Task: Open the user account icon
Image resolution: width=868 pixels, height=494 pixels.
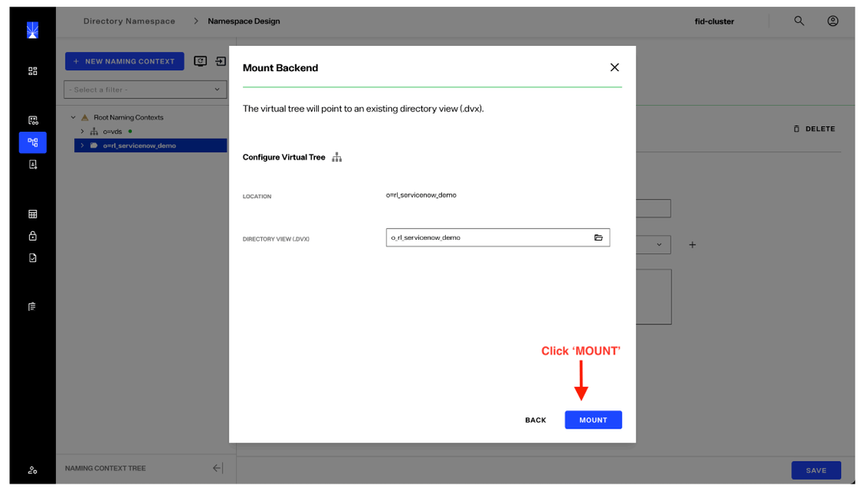Action: tap(832, 21)
